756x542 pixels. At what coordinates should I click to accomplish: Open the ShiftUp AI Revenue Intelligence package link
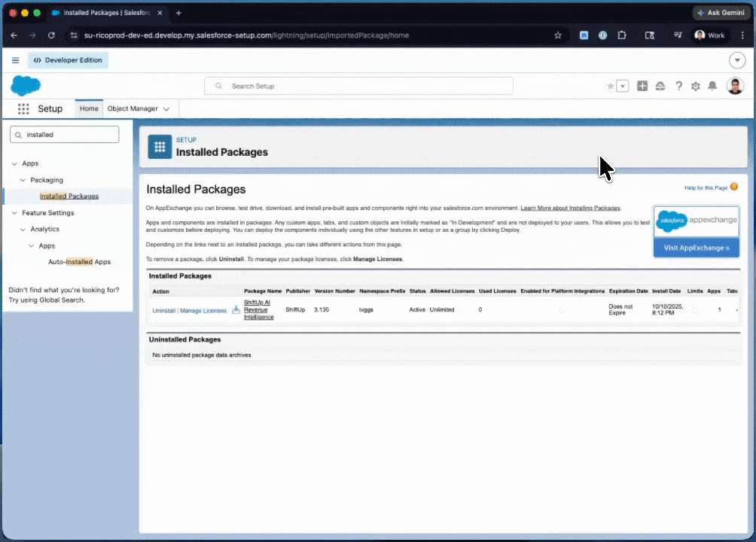coord(258,309)
